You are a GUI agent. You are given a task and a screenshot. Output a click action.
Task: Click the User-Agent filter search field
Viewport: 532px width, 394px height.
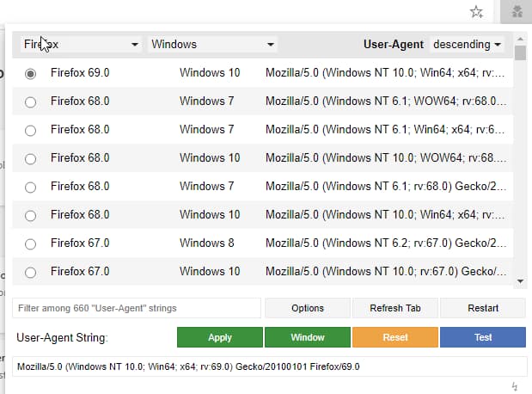[x=136, y=308]
